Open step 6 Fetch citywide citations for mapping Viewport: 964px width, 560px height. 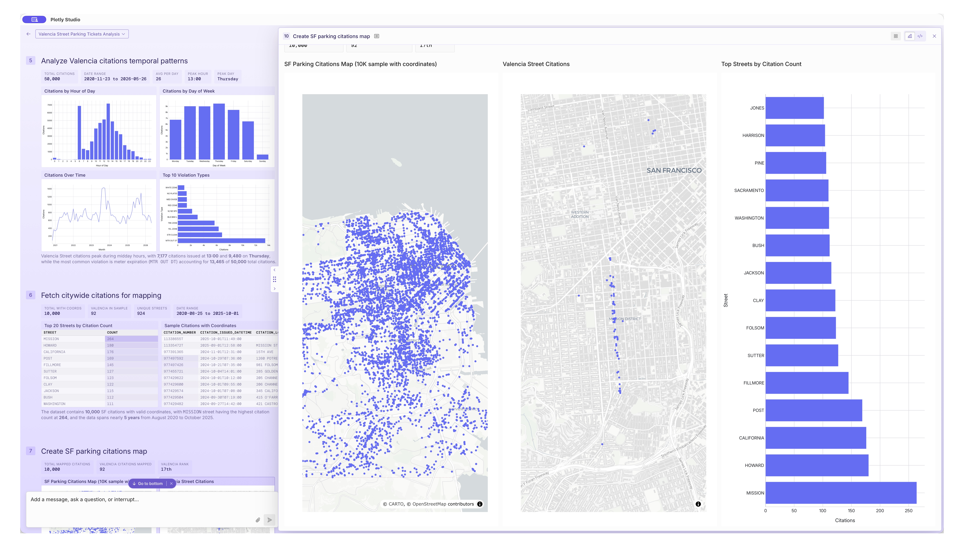click(101, 296)
